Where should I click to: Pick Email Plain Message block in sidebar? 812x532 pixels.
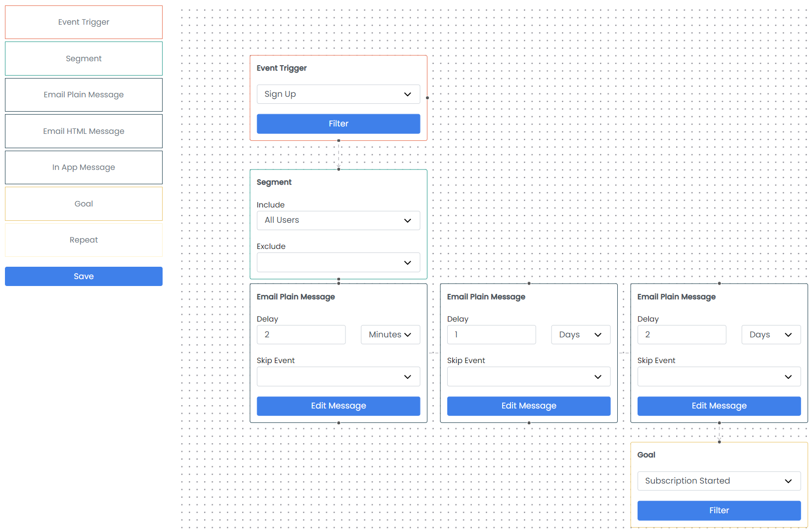pos(84,95)
